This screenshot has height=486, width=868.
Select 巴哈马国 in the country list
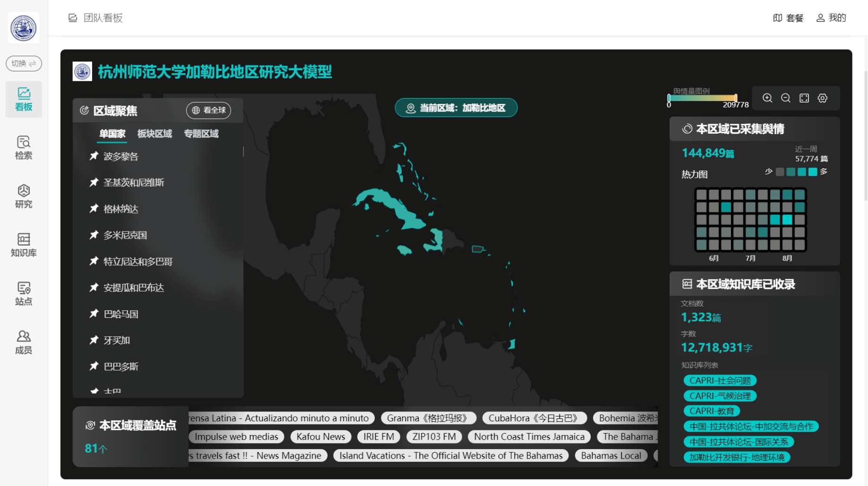[x=121, y=314]
